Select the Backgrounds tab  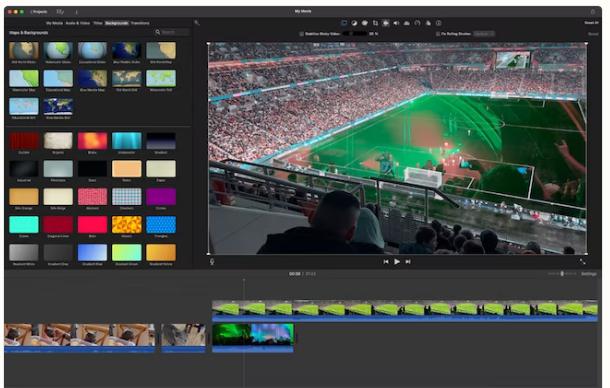[116, 23]
